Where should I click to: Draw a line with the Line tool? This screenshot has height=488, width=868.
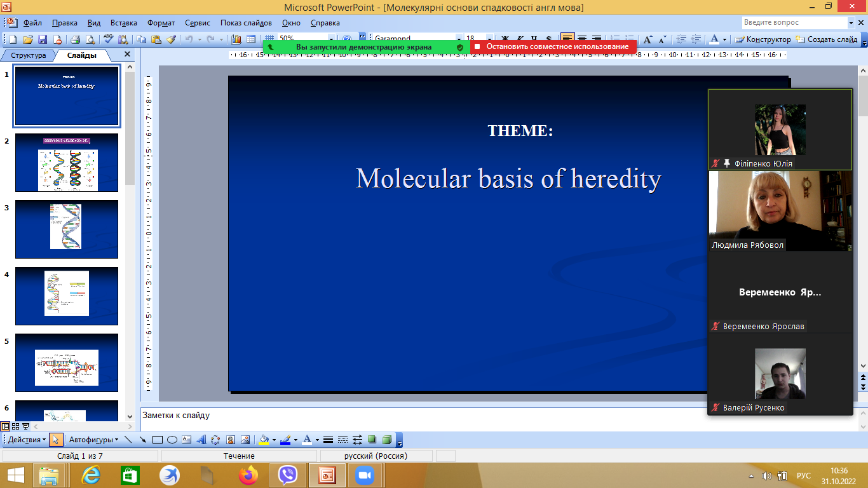pos(128,440)
